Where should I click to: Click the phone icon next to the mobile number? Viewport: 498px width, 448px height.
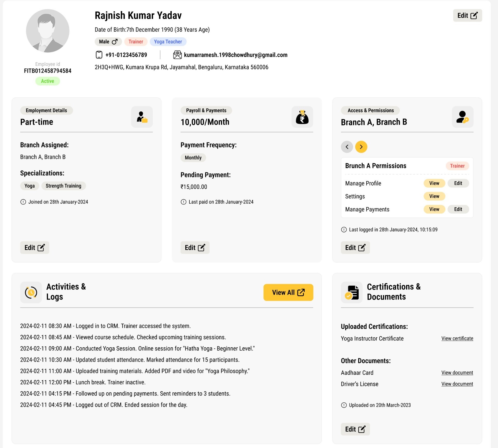click(99, 55)
